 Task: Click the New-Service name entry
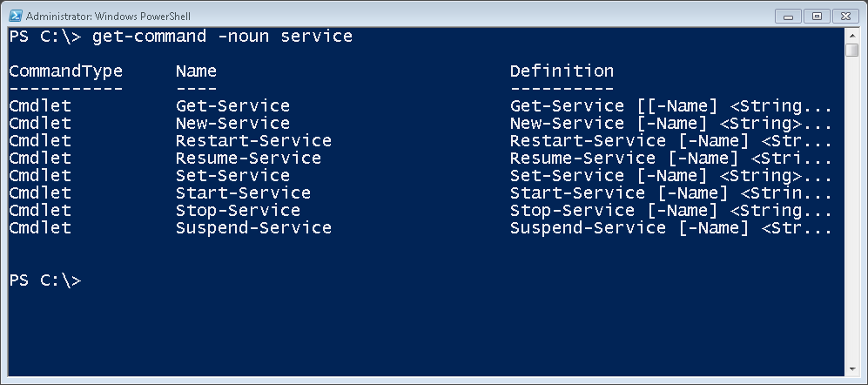232,124
